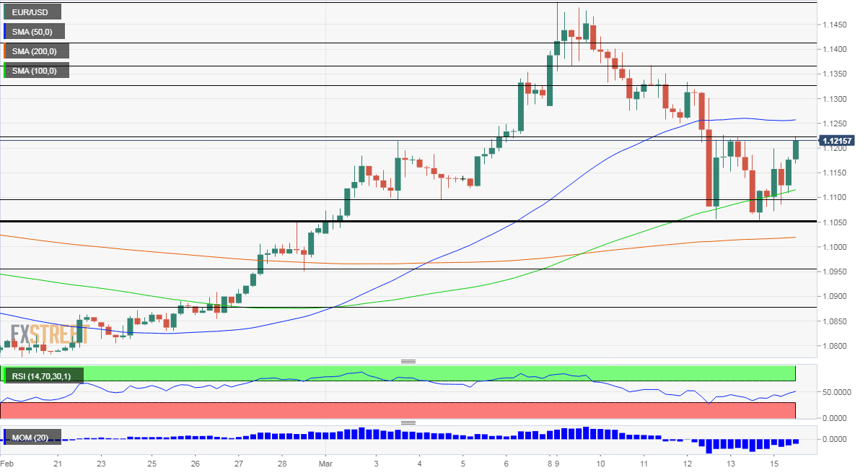Click the 1.1450 price axis label

pyautogui.click(x=834, y=25)
